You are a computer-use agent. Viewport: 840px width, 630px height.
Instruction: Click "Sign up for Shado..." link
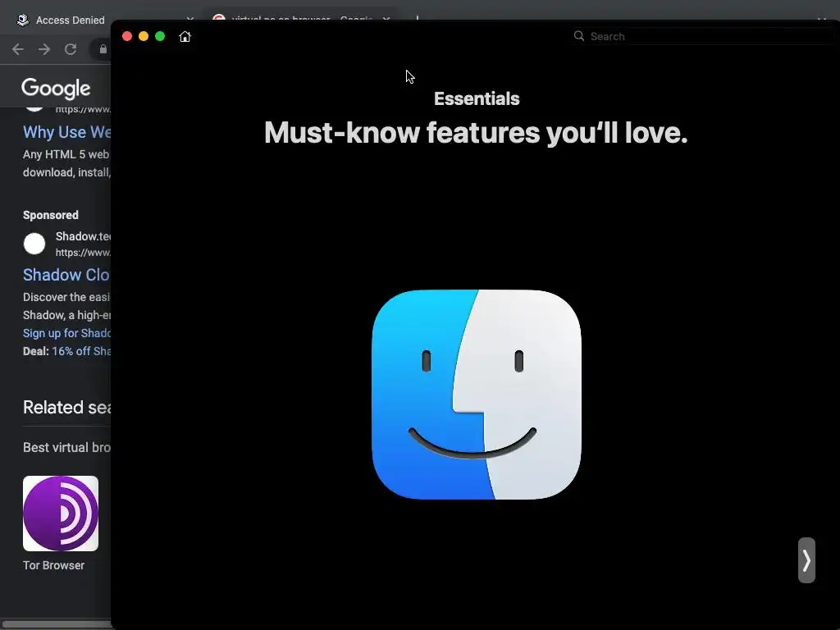66,333
